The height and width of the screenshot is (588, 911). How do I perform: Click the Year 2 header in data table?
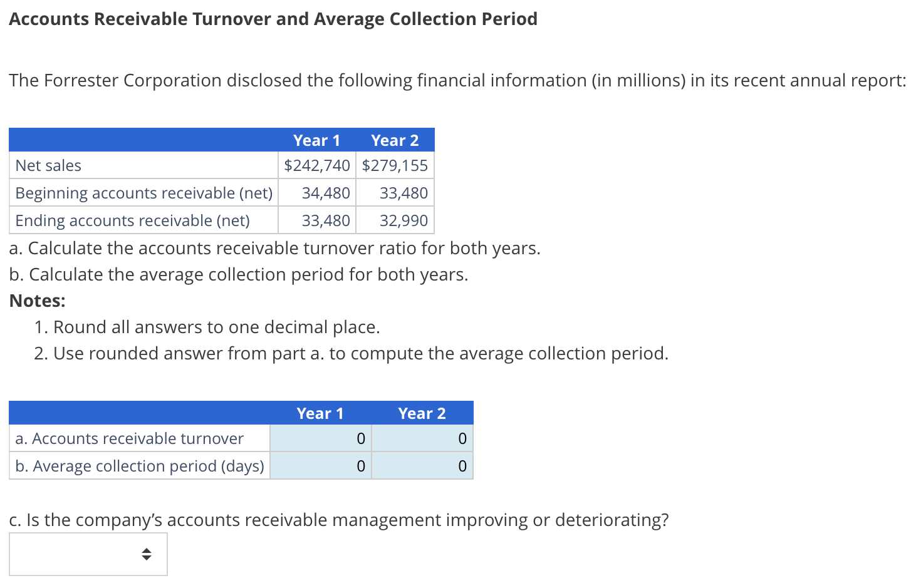tap(394, 140)
